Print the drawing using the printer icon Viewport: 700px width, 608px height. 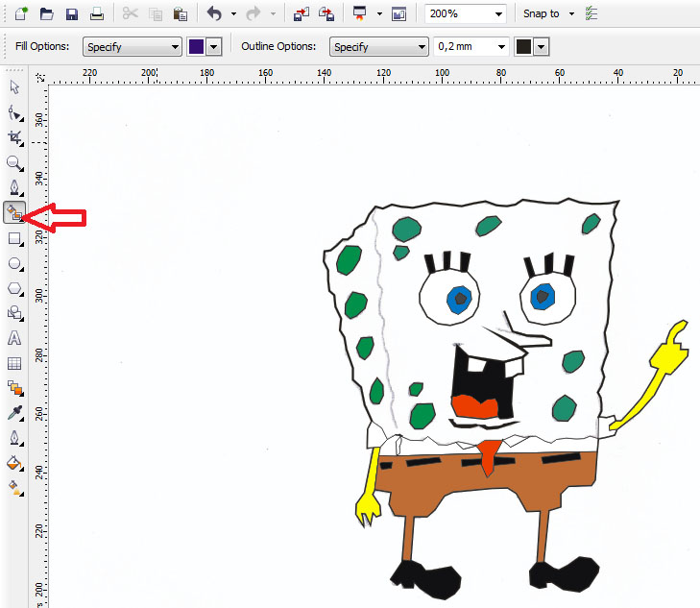point(97,14)
